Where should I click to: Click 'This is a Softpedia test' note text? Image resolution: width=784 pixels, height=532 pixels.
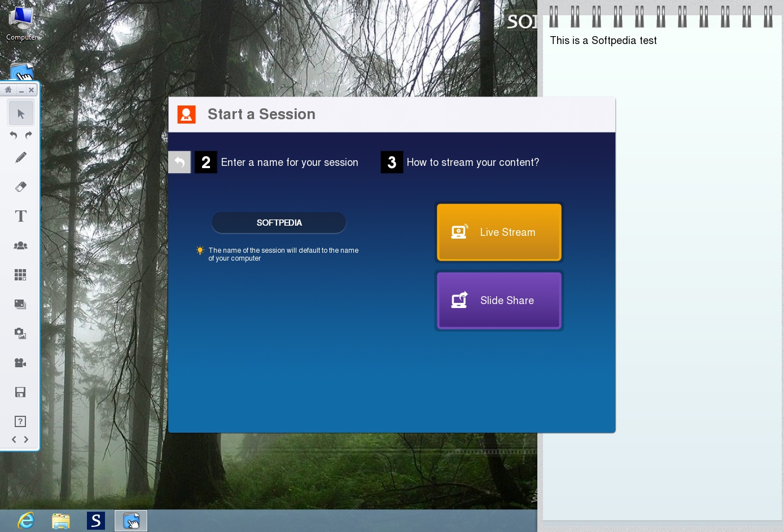[603, 41]
